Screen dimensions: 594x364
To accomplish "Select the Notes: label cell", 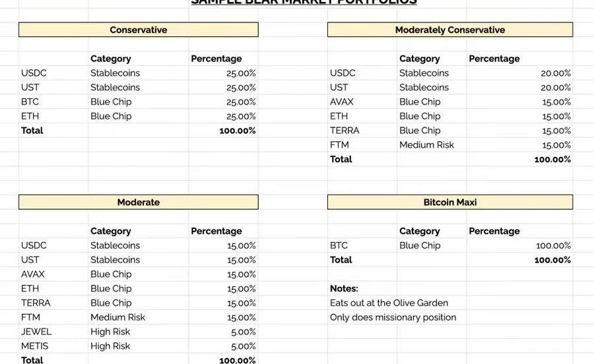I will (x=344, y=289).
